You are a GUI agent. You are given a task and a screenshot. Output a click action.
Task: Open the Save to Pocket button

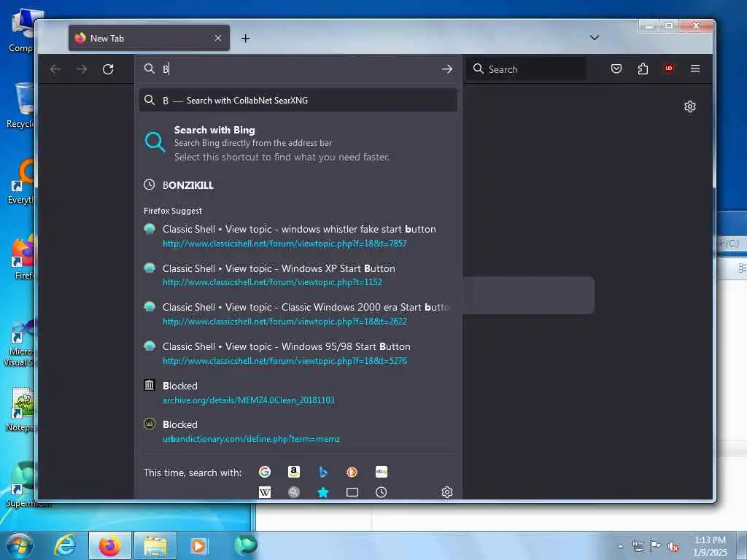tap(616, 69)
